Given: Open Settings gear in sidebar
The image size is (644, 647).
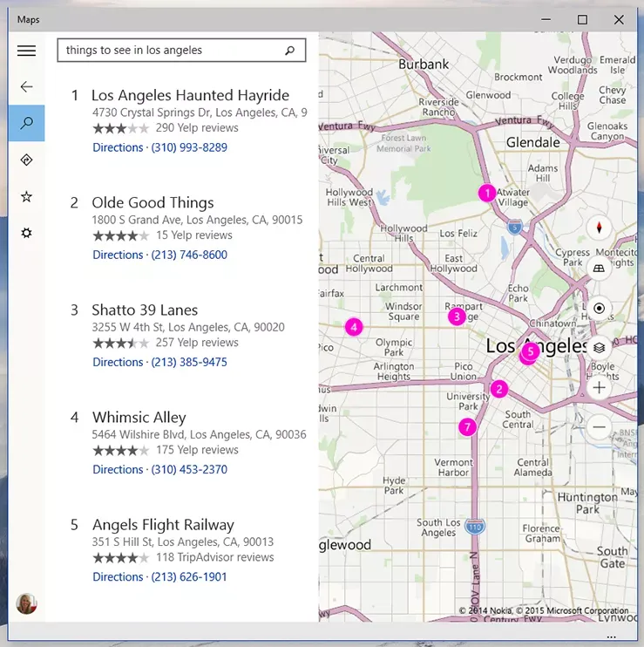Looking at the screenshot, I should point(26,233).
